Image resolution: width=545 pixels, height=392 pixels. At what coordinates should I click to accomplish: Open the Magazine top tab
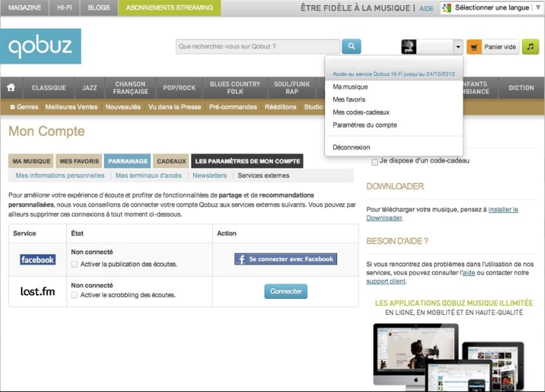[x=25, y=8]
